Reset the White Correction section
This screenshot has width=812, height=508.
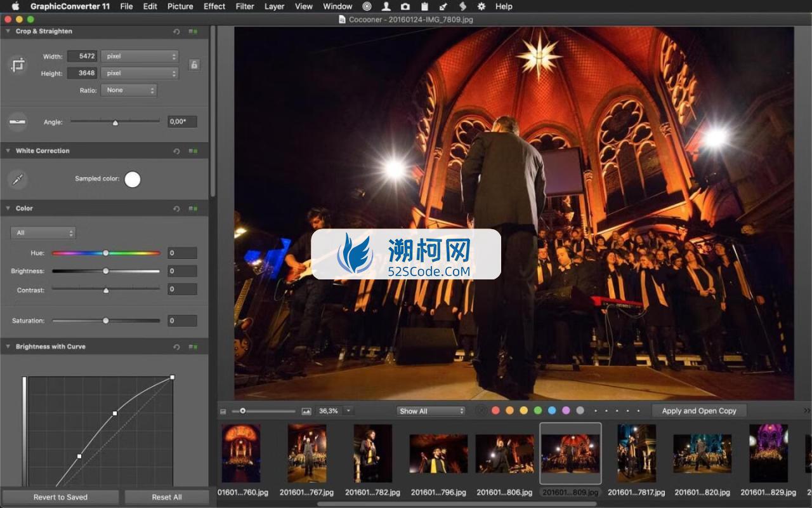pos(176,151)
